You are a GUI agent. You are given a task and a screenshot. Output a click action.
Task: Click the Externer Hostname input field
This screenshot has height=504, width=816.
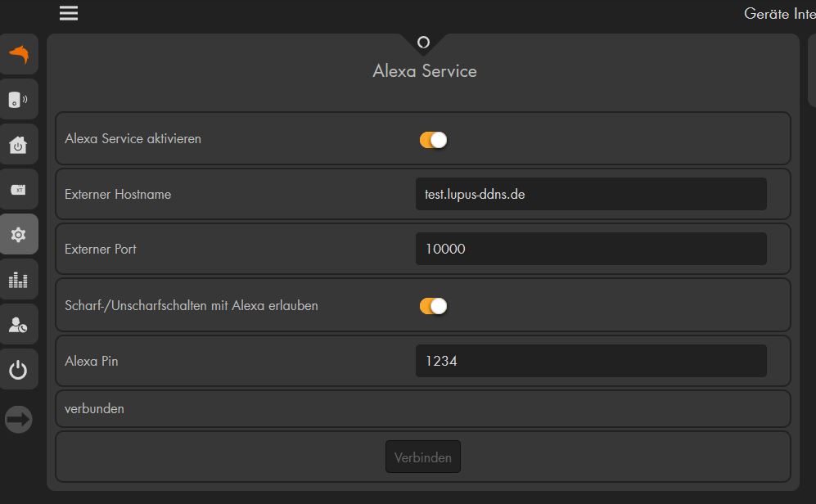(591, 194)
